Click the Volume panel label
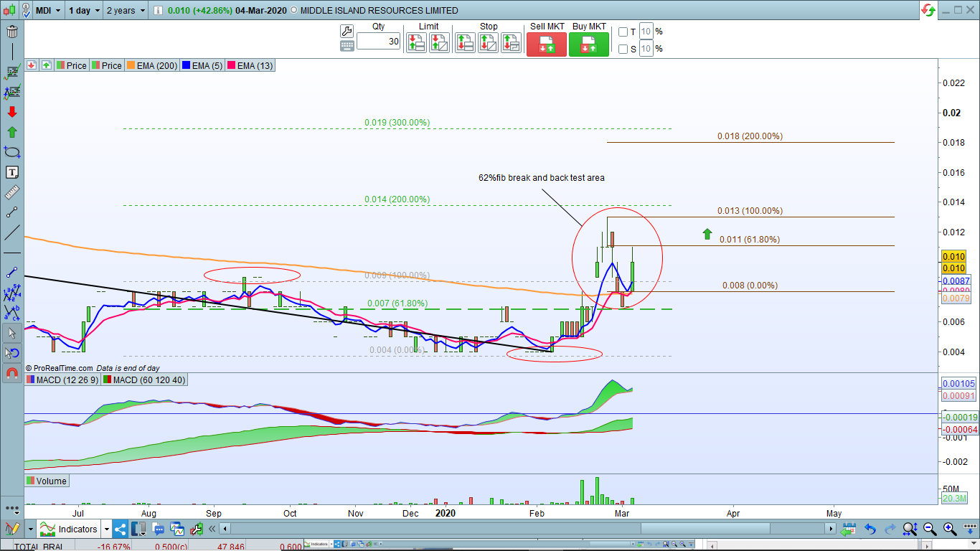 click(x=47, y=481)
